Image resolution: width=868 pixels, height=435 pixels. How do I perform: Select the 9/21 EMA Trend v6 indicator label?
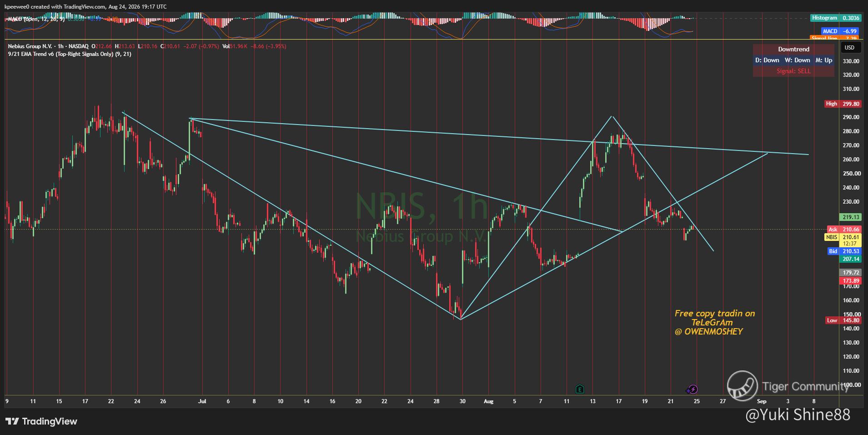[70, 54]
